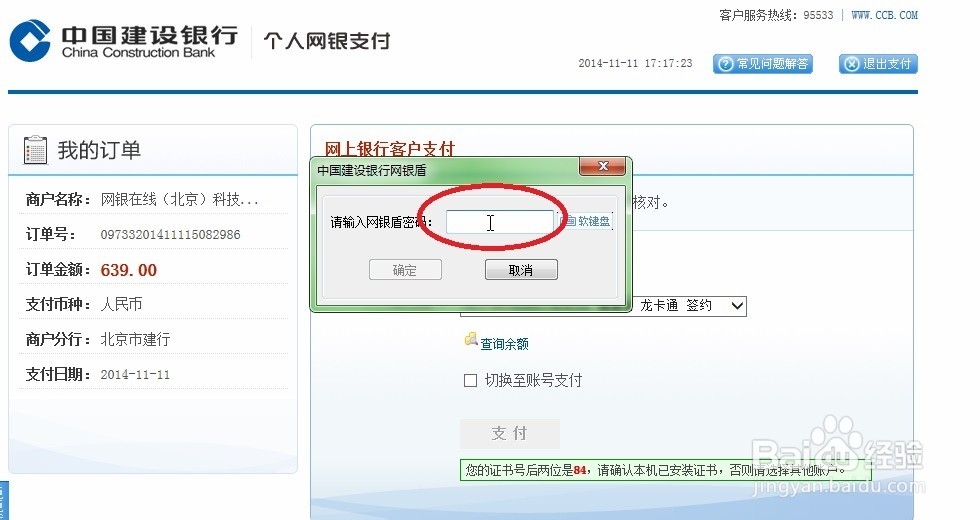This screenshot has height=520, width=980.
Task: Open the WWW.CCB.COM link
Action: pos(884,15)
